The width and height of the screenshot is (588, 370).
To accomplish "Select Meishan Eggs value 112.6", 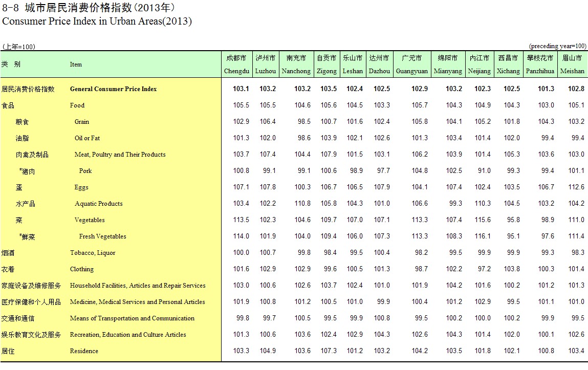I will pos(576,187).
